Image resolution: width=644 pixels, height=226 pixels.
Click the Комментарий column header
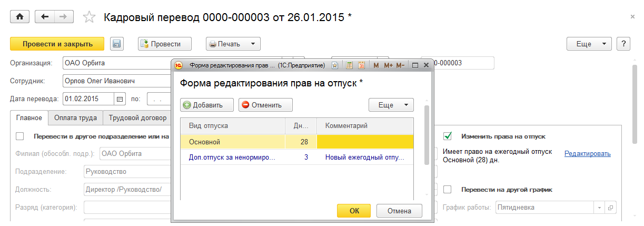point(365,126)
